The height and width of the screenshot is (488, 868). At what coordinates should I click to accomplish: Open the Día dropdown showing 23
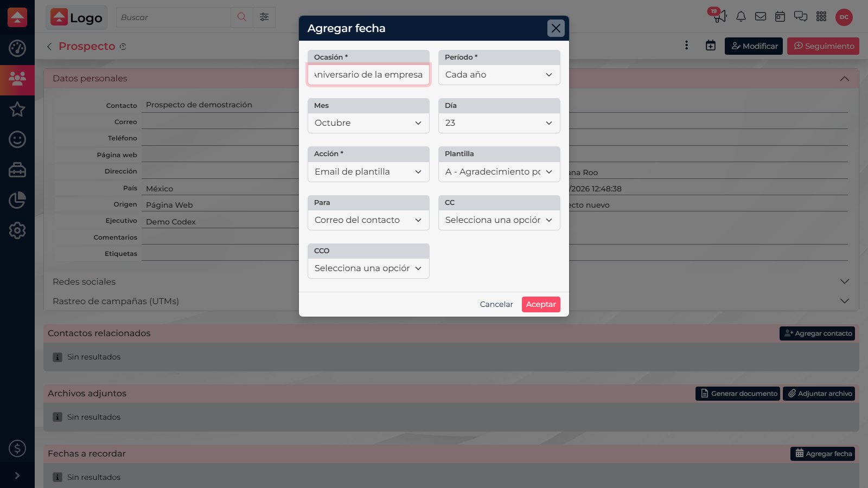pyautogui.click(x=499, y=123)
